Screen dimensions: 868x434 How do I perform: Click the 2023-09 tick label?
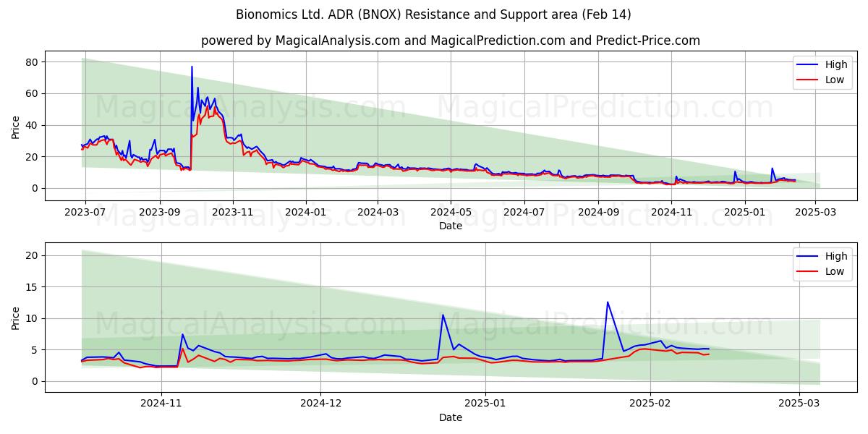tap(160, 211)
